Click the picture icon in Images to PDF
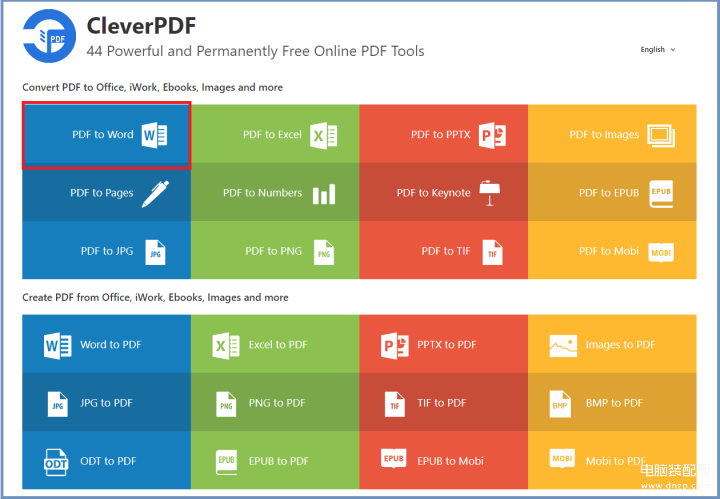 (x=563, y=346)
